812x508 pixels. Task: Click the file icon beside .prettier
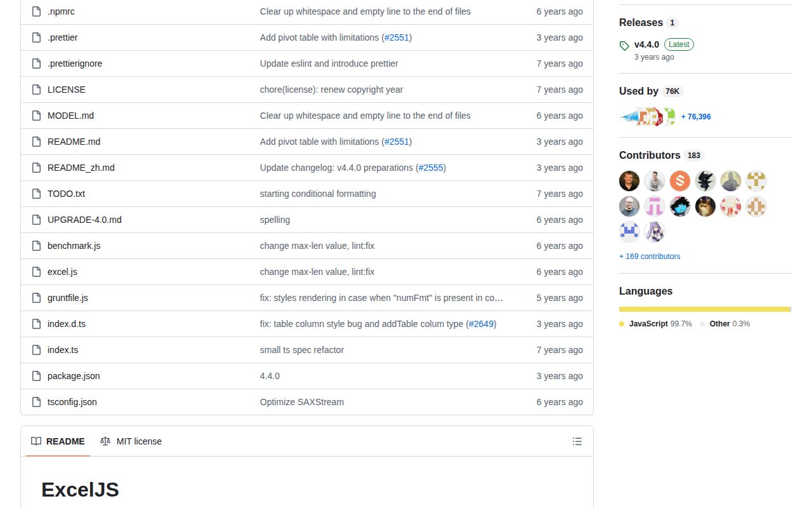click(x=37, y=37)
